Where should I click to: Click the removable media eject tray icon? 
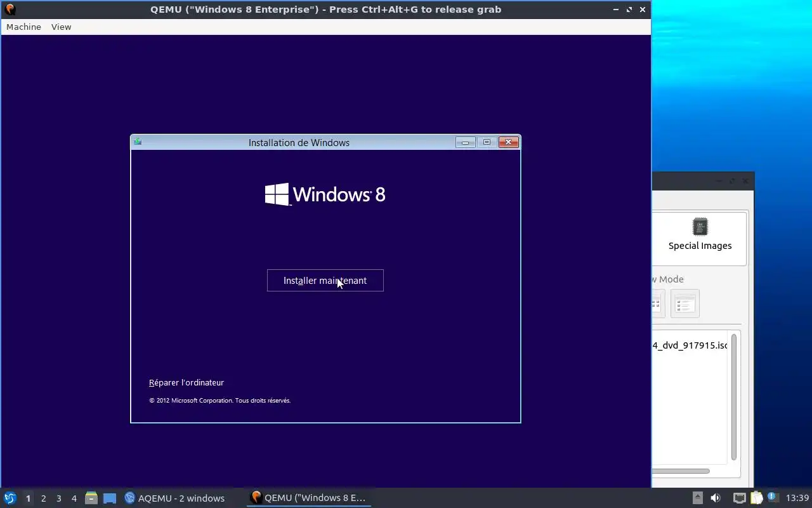697,498
